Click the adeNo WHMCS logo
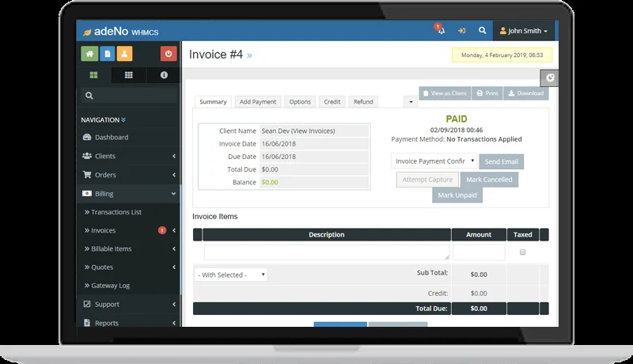Viewport: 633px width, 364px height. coord(121,31)
